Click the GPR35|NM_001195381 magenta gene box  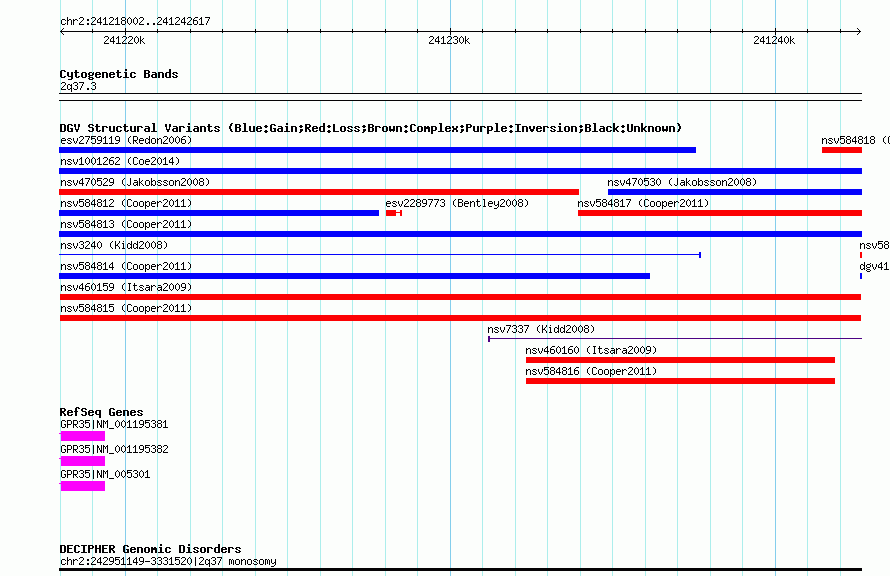tap(82, 436)
